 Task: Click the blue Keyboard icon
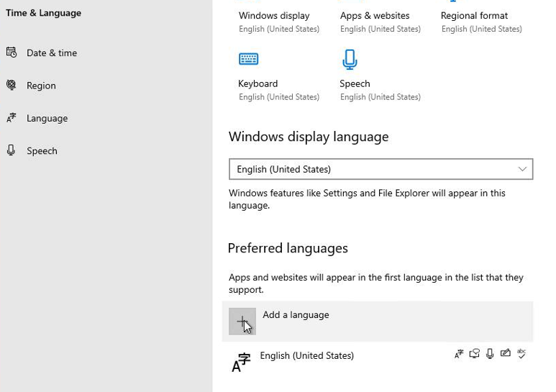click(x=249, y=59)
